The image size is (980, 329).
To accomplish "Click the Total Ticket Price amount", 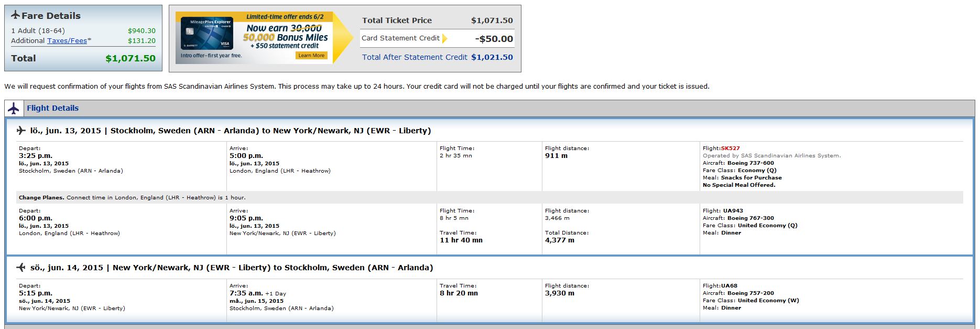I will pyautogui.click(x=492, y=20).
